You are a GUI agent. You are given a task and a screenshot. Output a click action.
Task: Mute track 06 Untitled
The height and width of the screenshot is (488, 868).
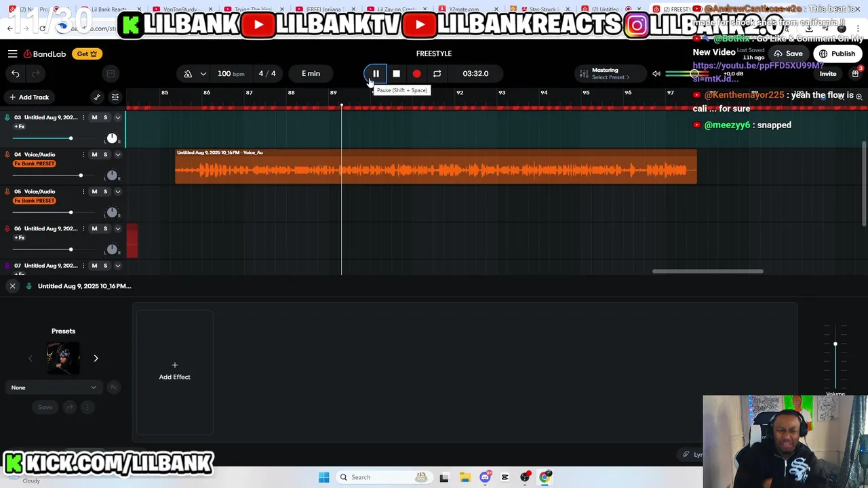(94, 228)
